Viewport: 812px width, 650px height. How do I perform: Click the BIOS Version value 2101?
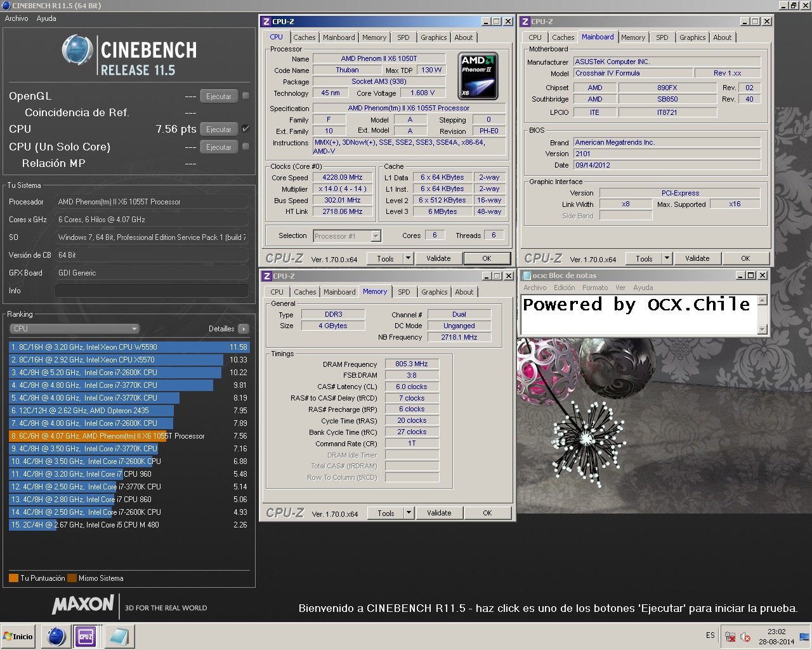[x=667, y=154]
